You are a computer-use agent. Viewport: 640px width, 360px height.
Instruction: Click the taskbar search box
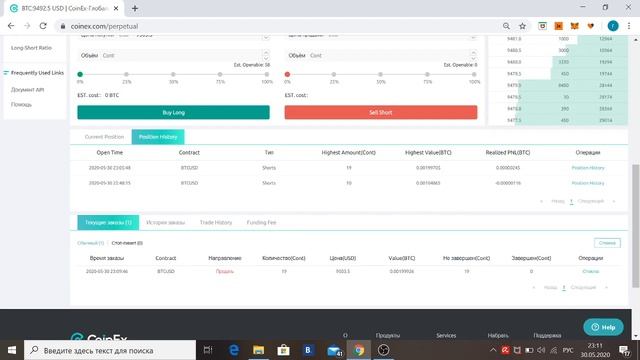coord(110,350)
